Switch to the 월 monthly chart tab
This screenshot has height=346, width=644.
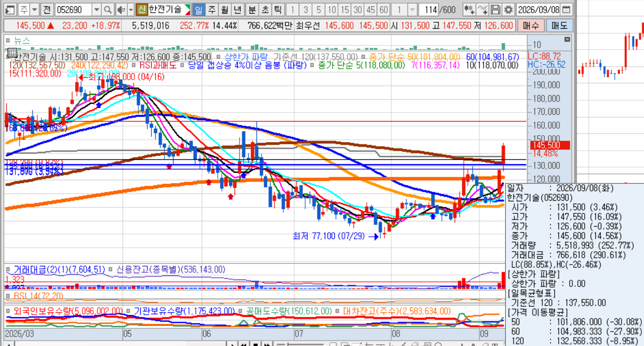click(225, 9)
